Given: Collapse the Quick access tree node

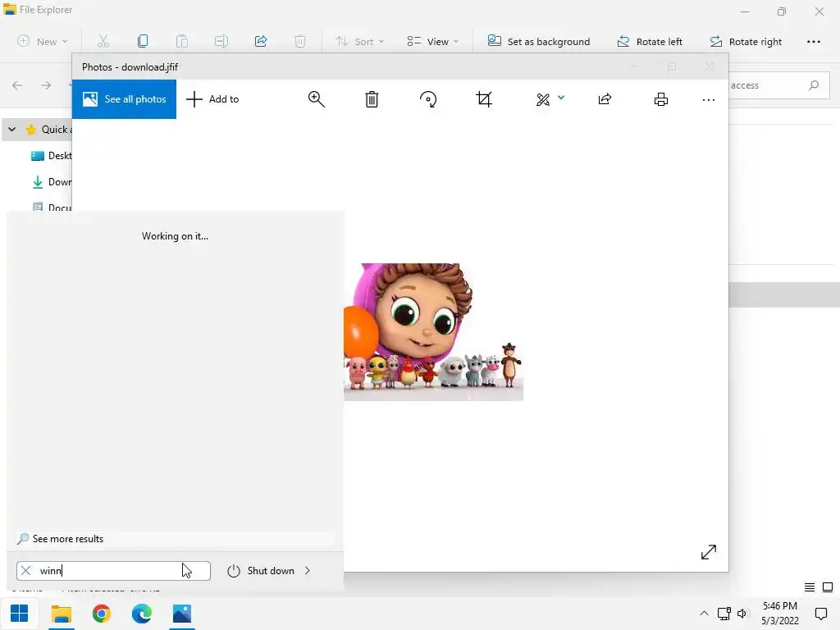Looking at the screenshot, I should [x=11, y=129].
